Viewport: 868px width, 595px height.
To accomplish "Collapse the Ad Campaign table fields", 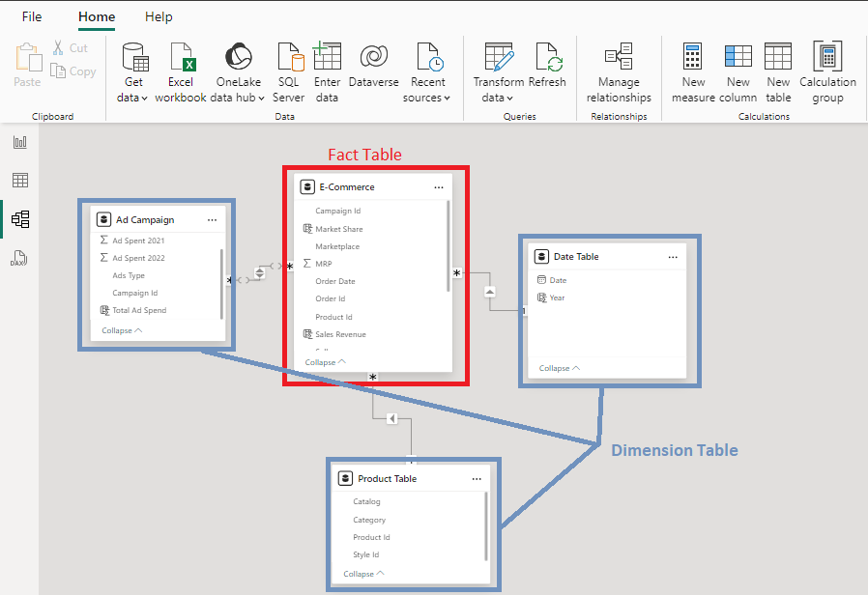I will point(120,329).
